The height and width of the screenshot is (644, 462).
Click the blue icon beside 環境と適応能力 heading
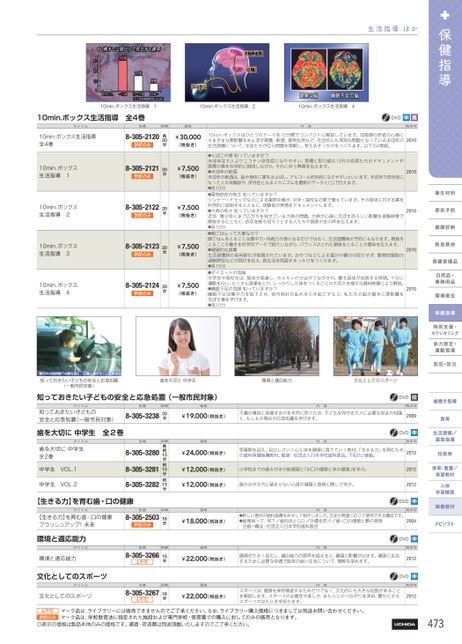(x=414, y=538)
